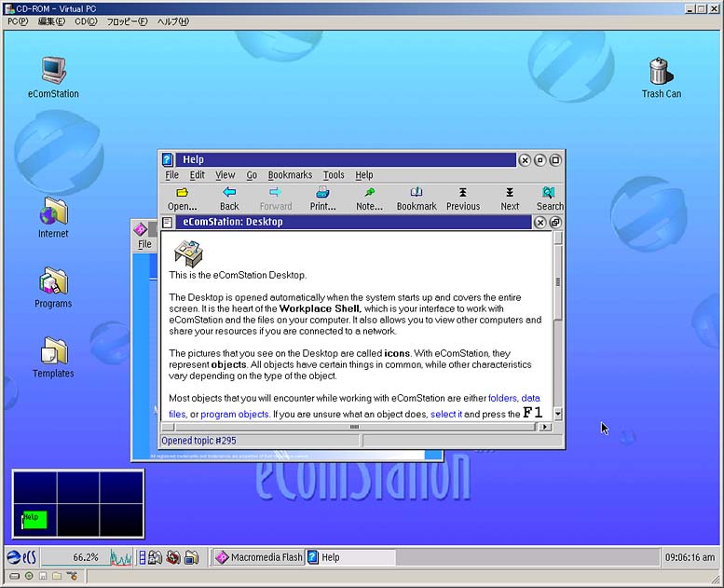This screenshot has width=724, height=588.
Task: Click the topic panel's document icon
Action: pos(168,223)
